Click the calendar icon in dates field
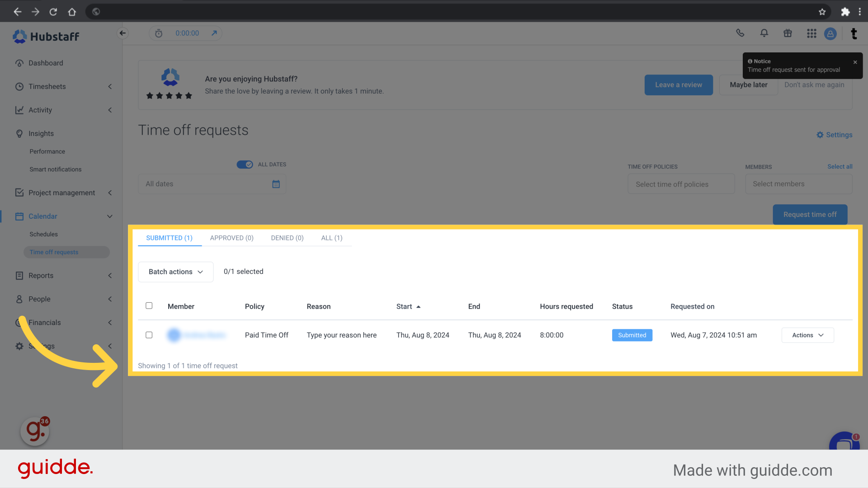 [x=276, y=184]
